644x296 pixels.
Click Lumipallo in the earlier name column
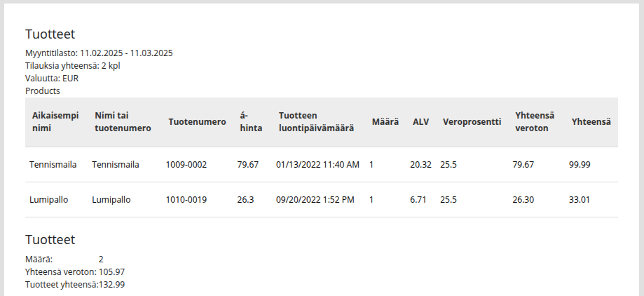[x=49, y=199]
